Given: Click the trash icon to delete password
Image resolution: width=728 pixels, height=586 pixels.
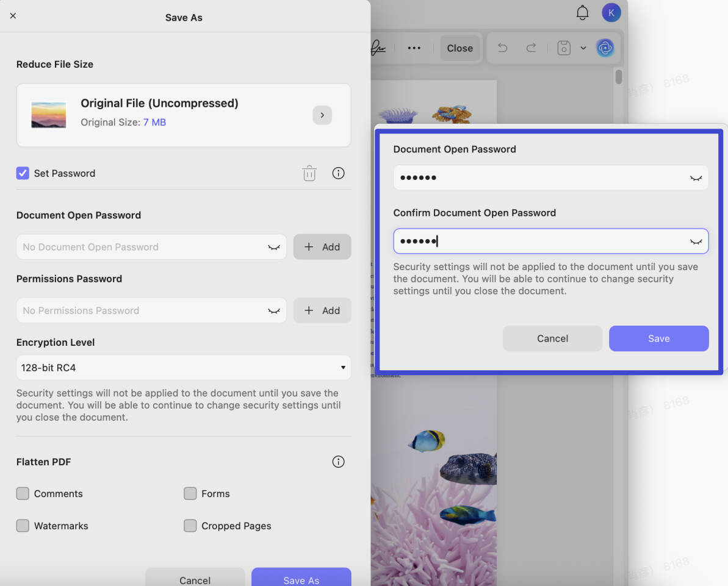Looking at the screenshot, I should [309, 173].
